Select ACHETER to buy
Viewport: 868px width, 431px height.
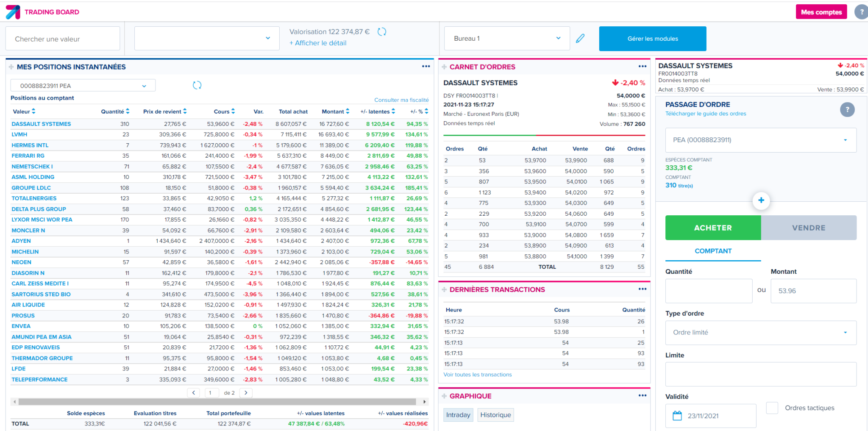point(713,228)
